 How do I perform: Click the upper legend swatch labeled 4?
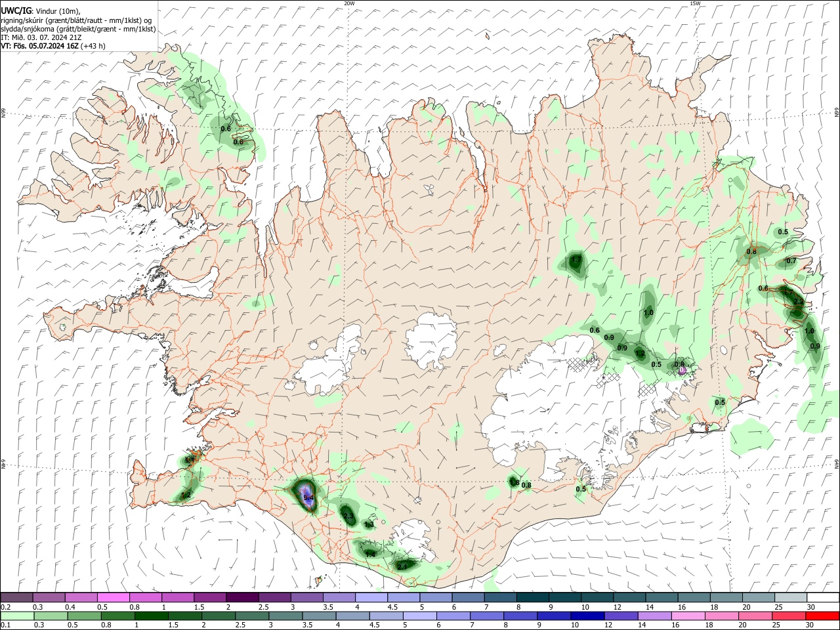pyautogui.click(x=370, y=597)
